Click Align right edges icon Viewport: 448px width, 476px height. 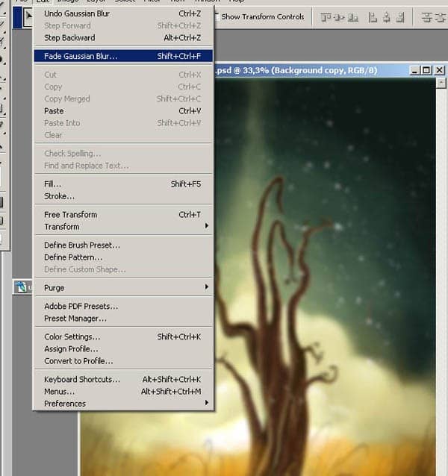[x=400, y=18]
